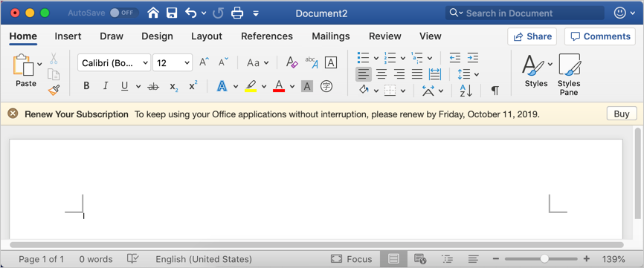Dismiss the Renew Your Subscription banner
The width and height of the screenshot is (644, 268).
[13, 114]
